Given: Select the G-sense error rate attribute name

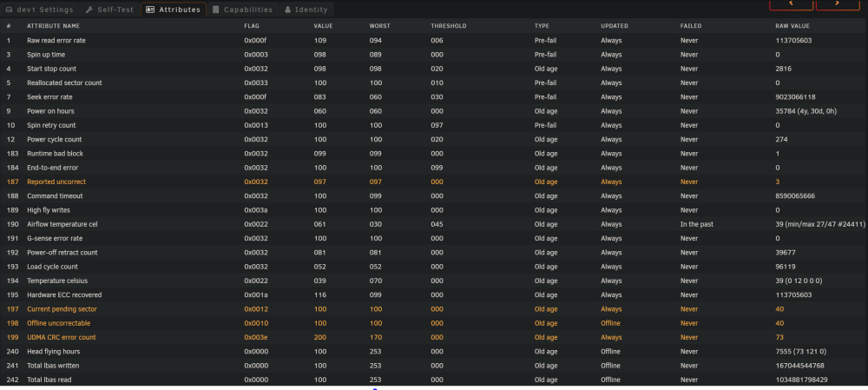Looking at the screenshot, I should tap(55, 239).
